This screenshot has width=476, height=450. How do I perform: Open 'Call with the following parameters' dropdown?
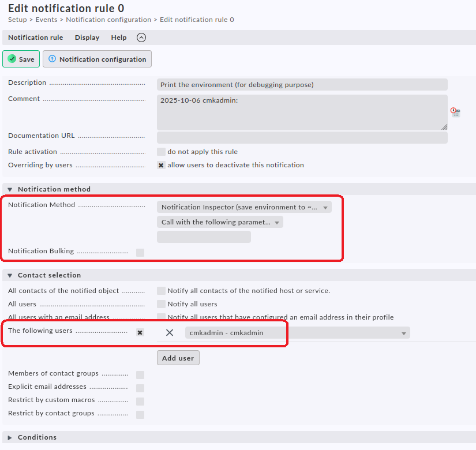point(220,222)
